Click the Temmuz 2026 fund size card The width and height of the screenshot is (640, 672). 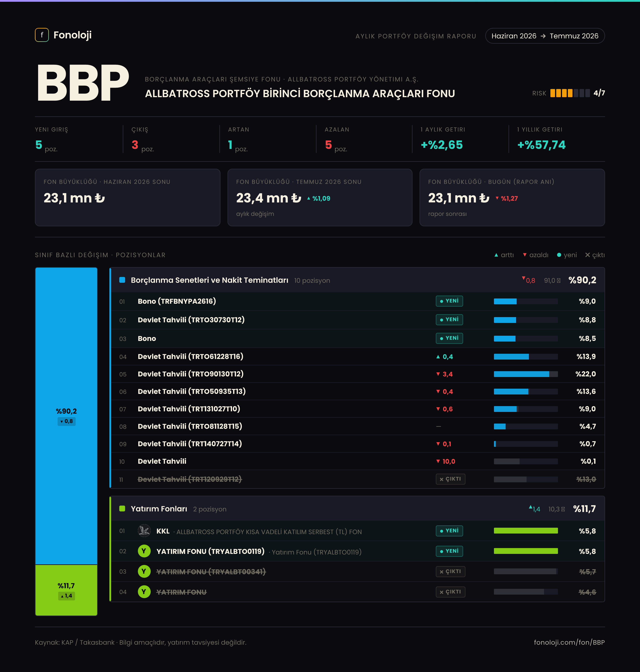click(320, 197)
